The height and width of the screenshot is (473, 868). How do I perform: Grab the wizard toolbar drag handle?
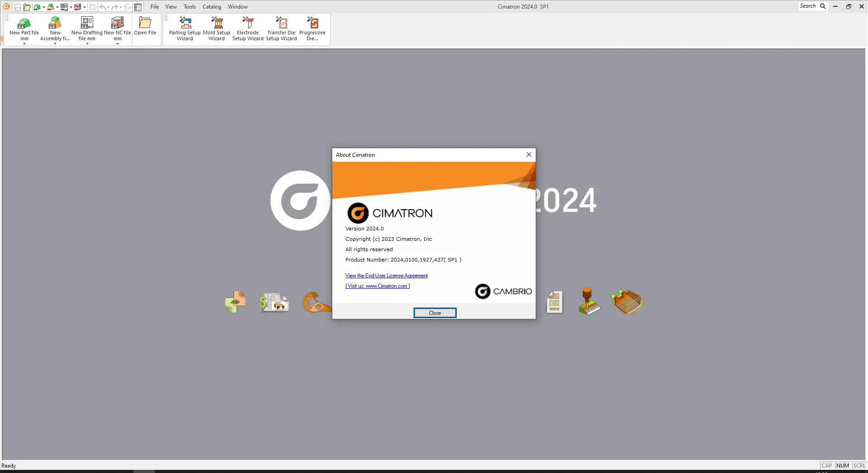[166, 18]
